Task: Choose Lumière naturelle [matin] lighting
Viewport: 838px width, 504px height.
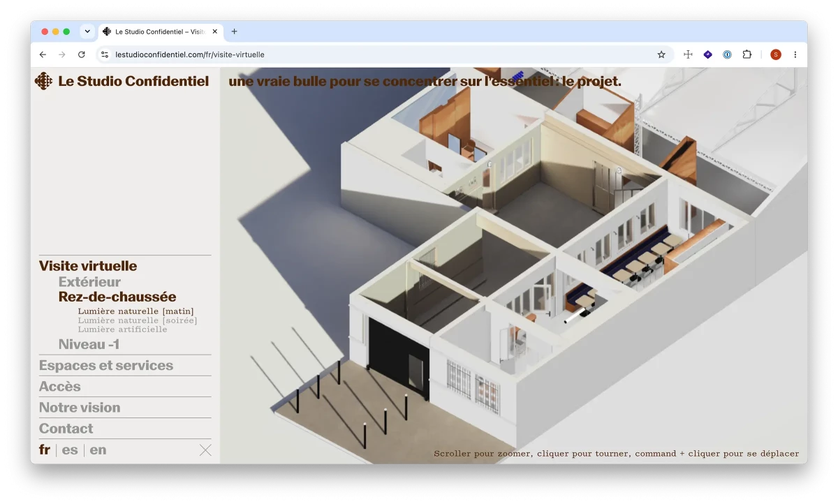Action: 135,311
